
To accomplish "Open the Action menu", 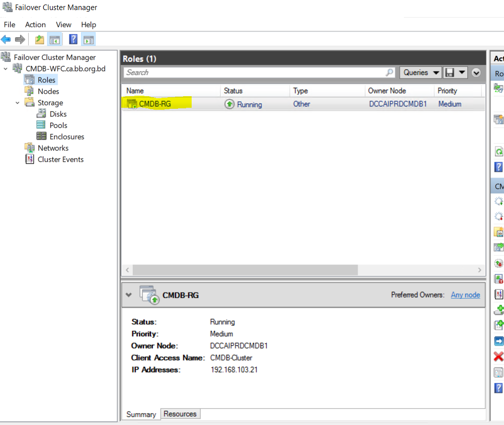I will click(35, 25).
